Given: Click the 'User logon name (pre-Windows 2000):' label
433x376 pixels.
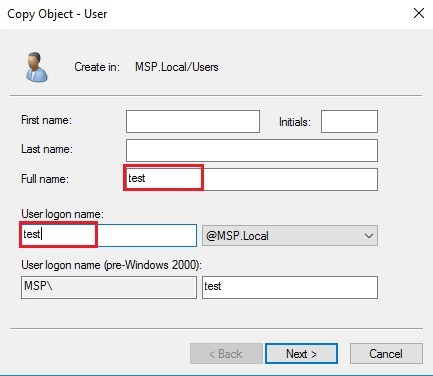Looking at the screenshot, I should tap(112, 265).
